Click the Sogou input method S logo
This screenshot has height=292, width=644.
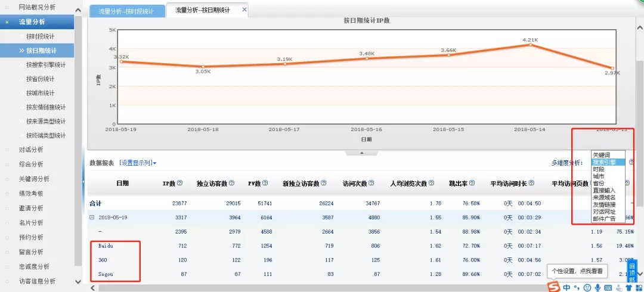[x=555, y=287]
